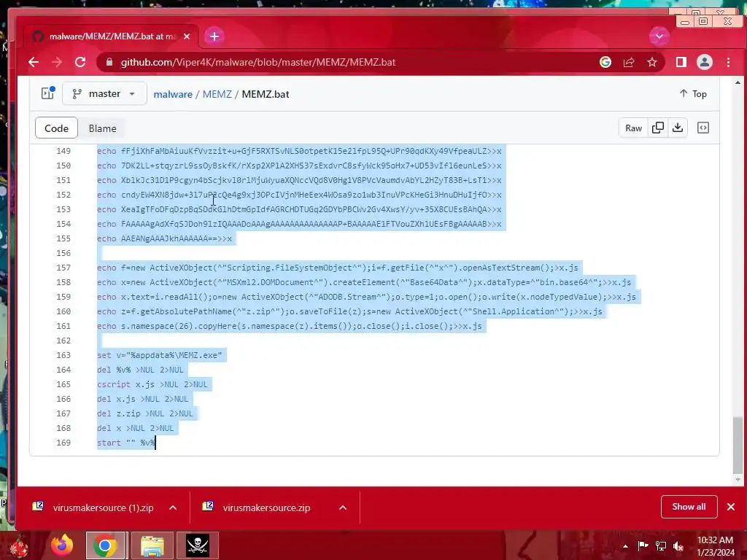
Task: Select line number 149
Action: (63, 151)
